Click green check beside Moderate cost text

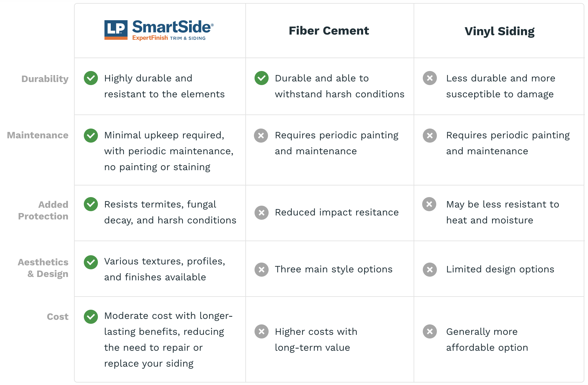(x=91, y=317)
